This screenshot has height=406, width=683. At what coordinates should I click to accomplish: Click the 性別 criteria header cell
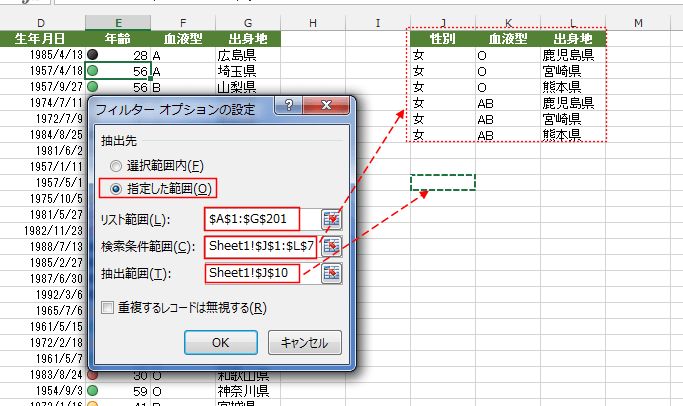coord(443,39)
